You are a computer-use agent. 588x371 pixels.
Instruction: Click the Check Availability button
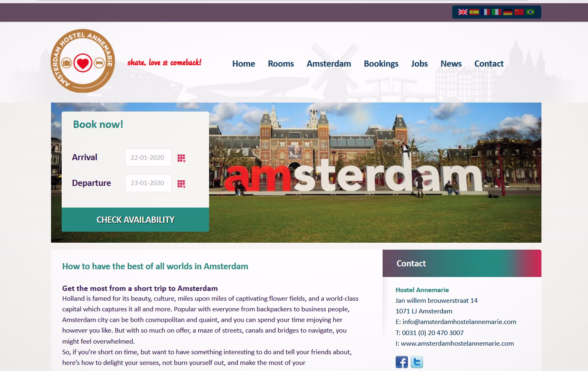(135, 220)
